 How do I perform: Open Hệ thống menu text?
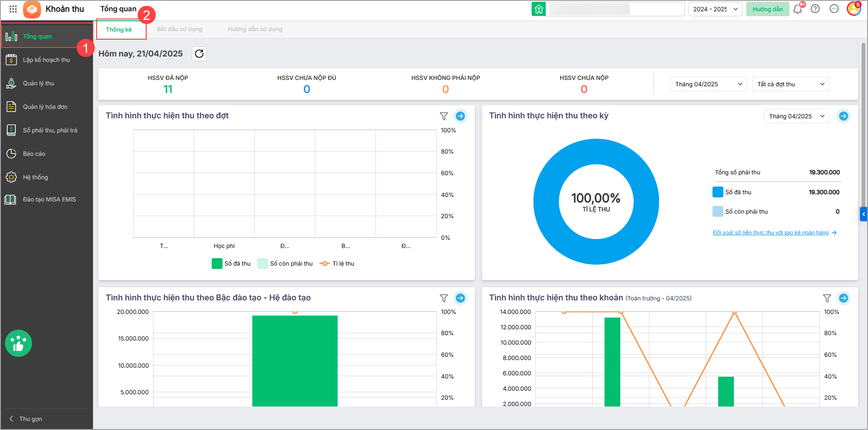35,177
